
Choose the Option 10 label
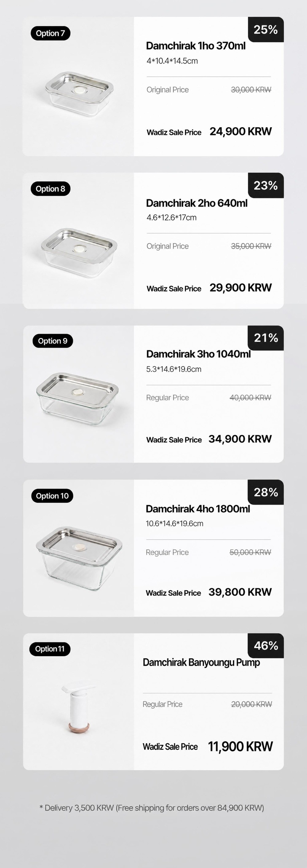[x=52, y=496]
